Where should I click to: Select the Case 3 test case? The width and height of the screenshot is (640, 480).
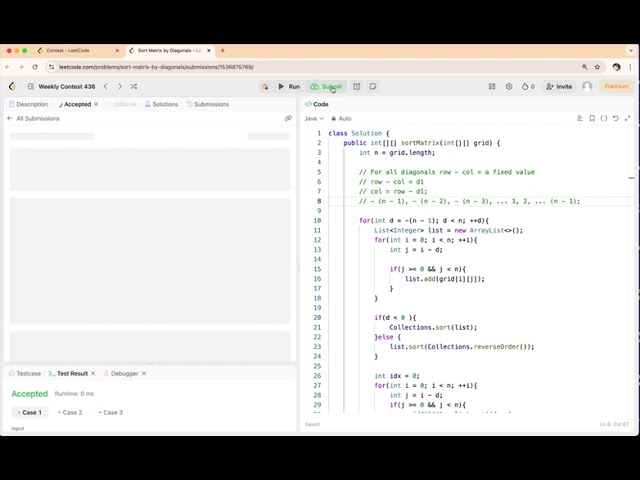tap(112, 412)
